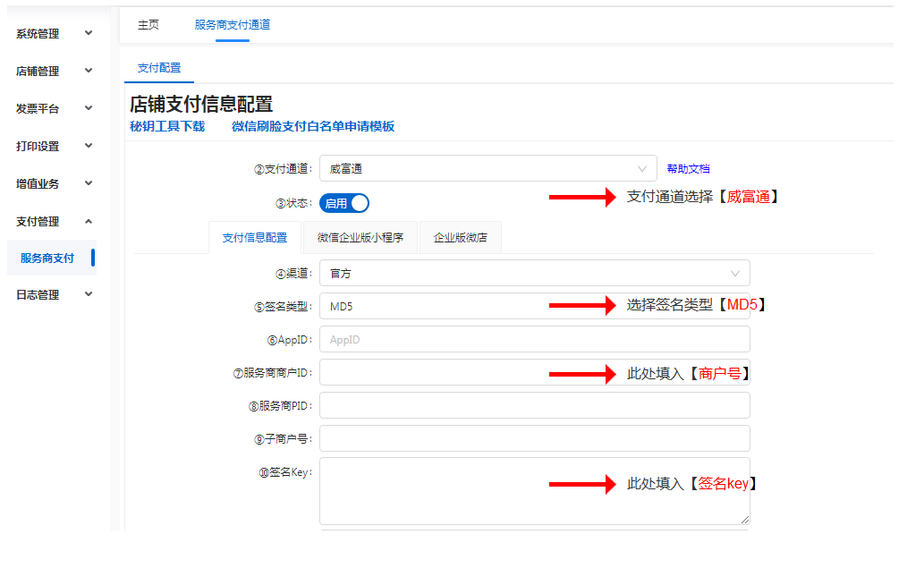The image size is (924, 585).
Task: Open the 帮助文档 help link
Action: tap(688, 169)
